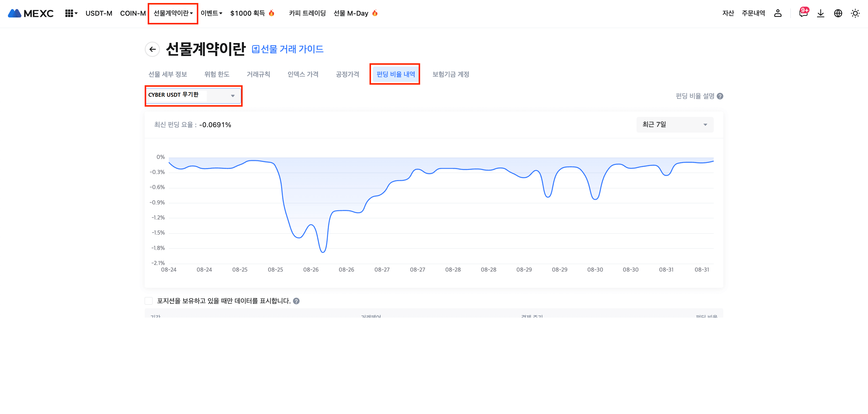Check the 포지션 보유 데이터 표시 checkbox
868x414 pixels.
149,301
